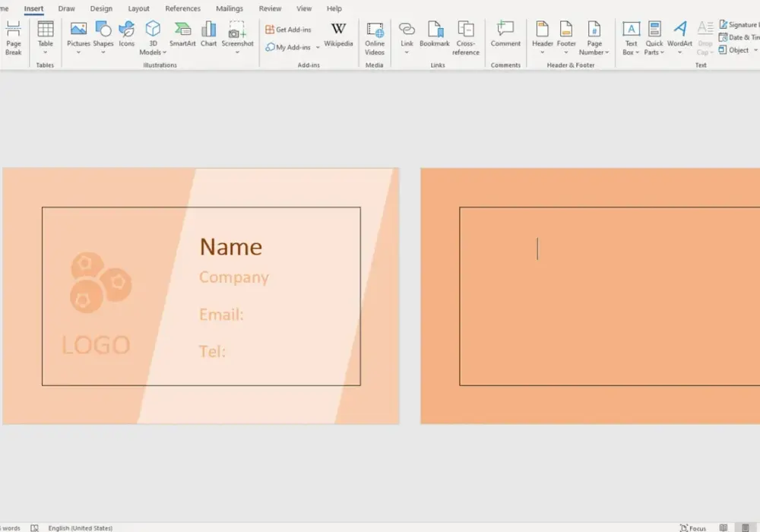Expand the Header dropdown arrow
The image size is (760, 532).
543,52
